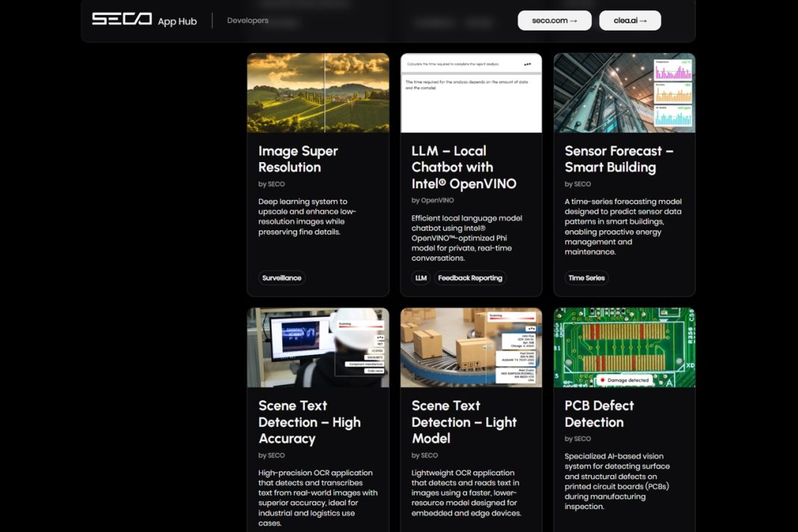798x532 pixels.
Task: Click the conveyor belt boxes thumbnail
Action: click(471, 347)
